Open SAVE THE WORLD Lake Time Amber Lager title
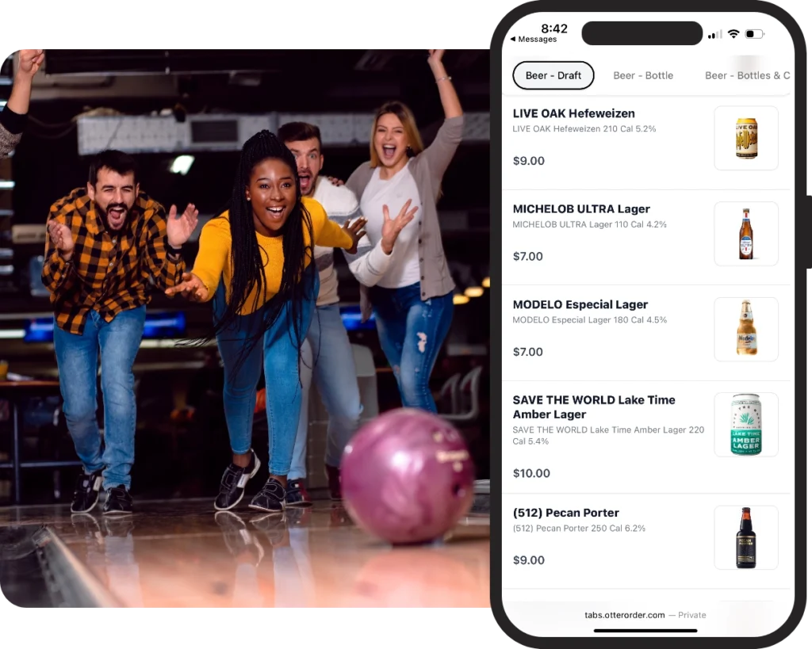Screen dimensions: 812x649 click(x=593, y=407)
